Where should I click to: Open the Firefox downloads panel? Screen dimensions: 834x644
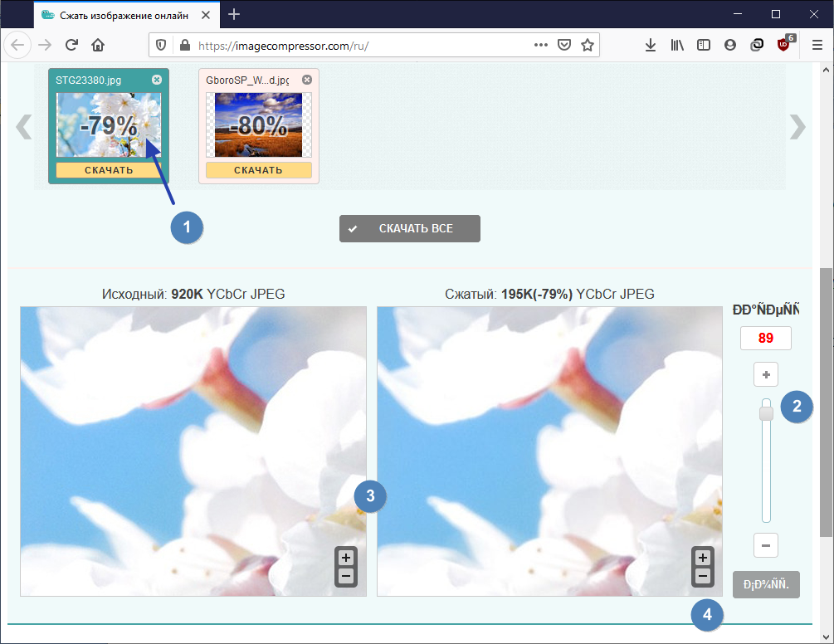[x=650, y=45]
